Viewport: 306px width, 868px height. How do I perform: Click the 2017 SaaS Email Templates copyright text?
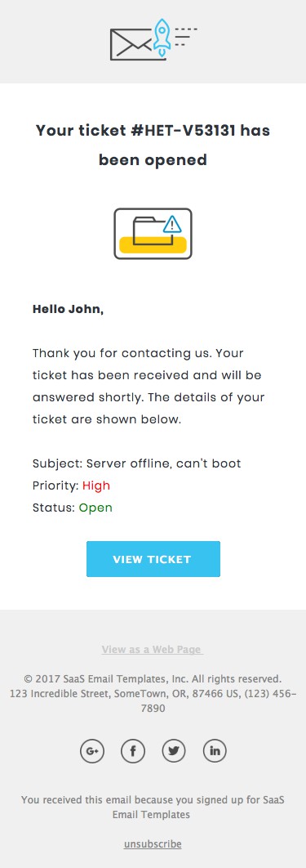pyautogui.click(x=153, y=678)
